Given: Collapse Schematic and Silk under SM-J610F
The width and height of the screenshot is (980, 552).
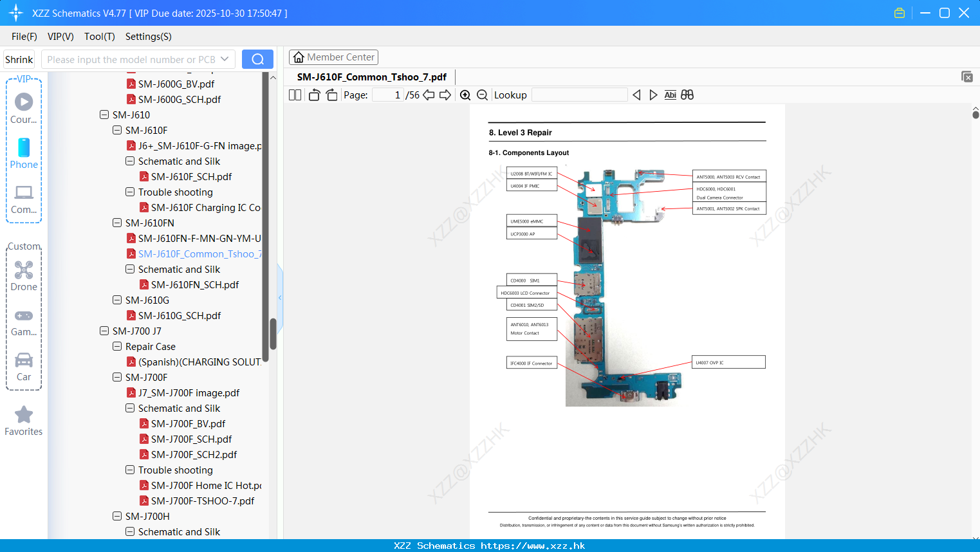Looking at the screenshot, I should tap(130, 161).
